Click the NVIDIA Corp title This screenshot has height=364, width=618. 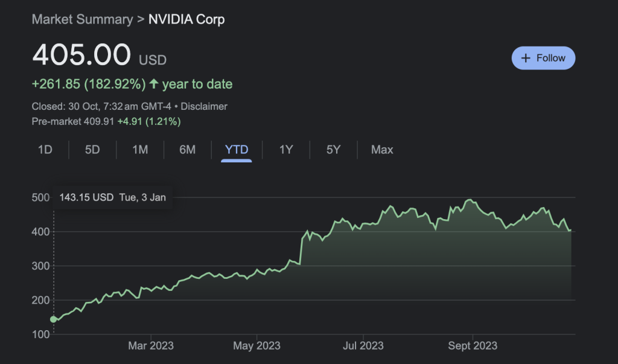pyautogui.click(x=186, y=19)
